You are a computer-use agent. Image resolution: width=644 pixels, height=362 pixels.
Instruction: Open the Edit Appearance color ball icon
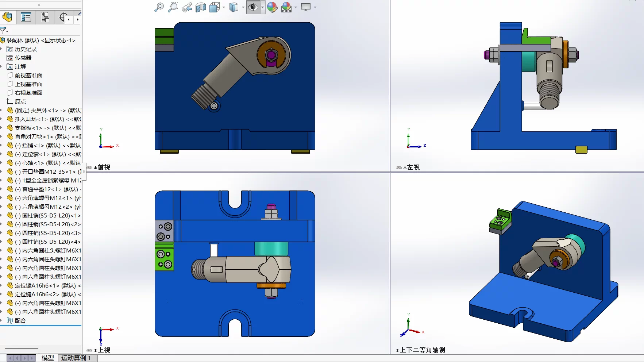(272, 7)
